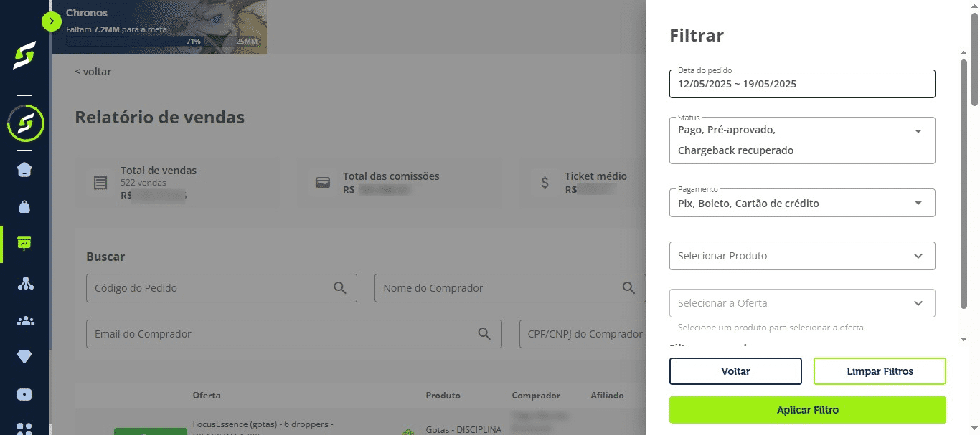Click the Ticket médio dollar icon
This screenshot has width=980, height=435.
click(x=545, y=182)
